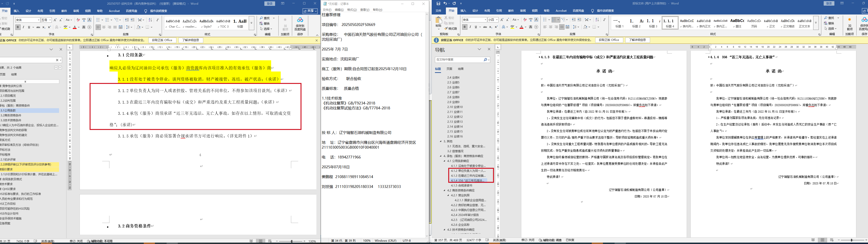
Task: Click the 登录 button in the left Word title bar
Action: tap(270, 3)
